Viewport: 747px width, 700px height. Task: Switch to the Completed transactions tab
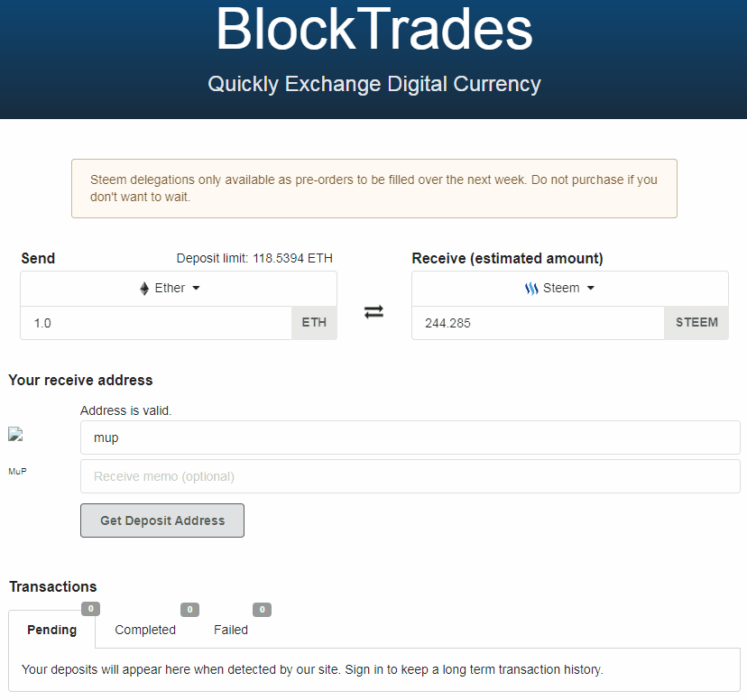[145, 630]
